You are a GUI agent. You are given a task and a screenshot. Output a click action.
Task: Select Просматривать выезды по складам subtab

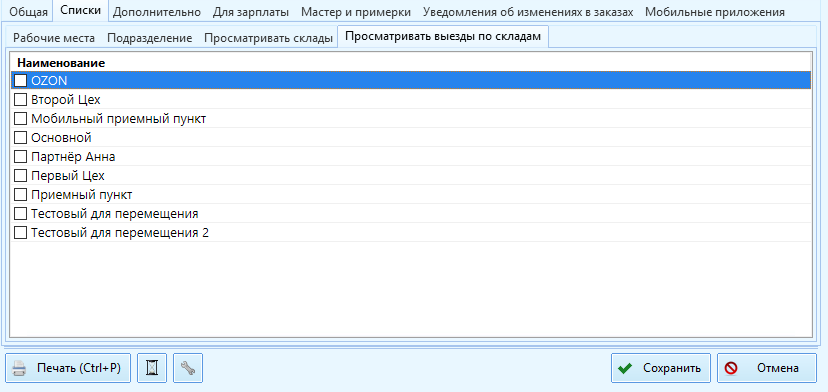pos(443,37)
